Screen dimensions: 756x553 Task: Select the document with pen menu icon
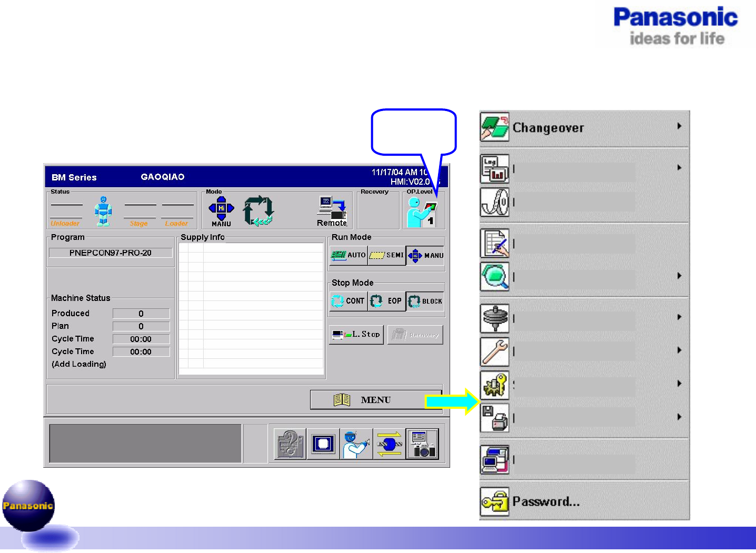coord(494,243)
